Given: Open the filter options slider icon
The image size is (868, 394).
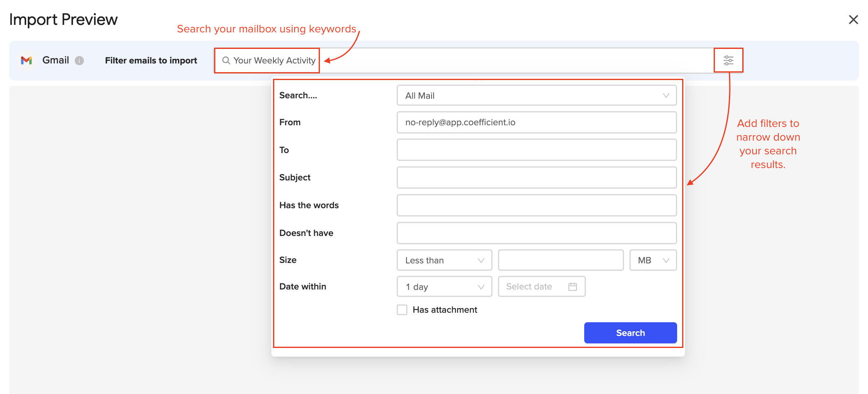Looking at the screenshot, I should [x=728, y=61].
